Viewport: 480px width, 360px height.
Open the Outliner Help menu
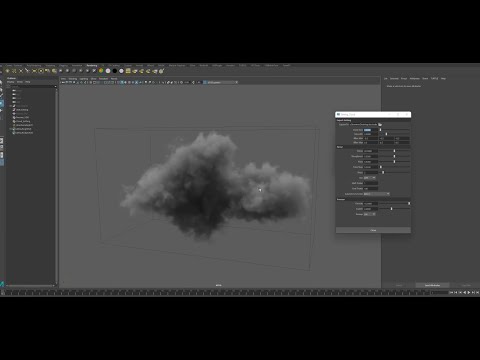tap(28, 82)
